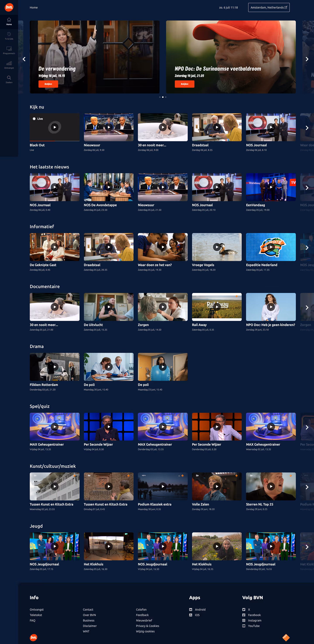Play Vroege Vogels

[217, 247]
